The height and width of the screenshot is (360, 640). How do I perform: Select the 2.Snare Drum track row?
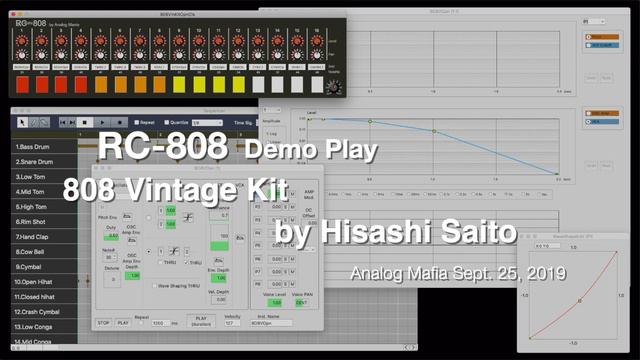click(44, 162)
